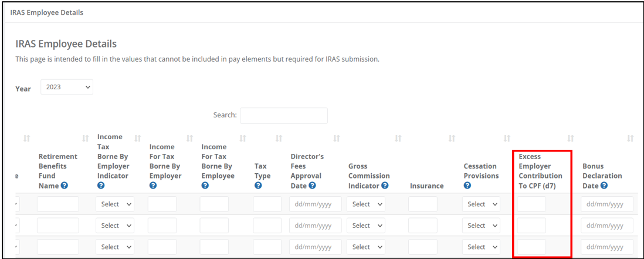
Task: Click help icon under Income For Tax Borne By Employee
Action: (x=205, y=186)
